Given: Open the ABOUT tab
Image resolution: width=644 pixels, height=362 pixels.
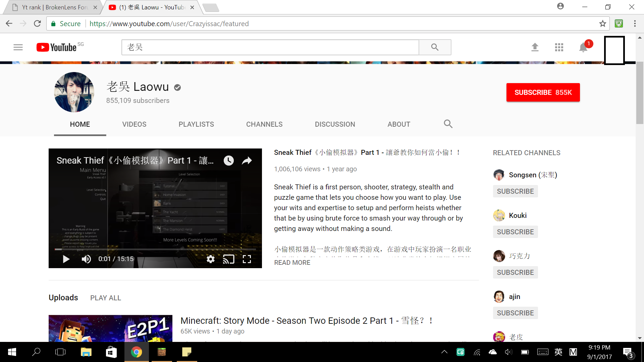Looking at the screenshot, I should [x=399, y=124].
